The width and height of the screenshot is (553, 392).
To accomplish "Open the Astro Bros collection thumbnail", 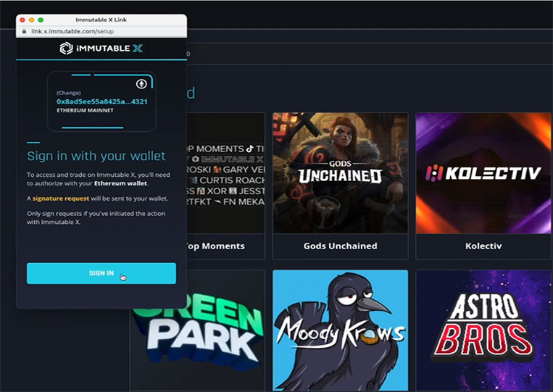I will [x=483, y=330].
